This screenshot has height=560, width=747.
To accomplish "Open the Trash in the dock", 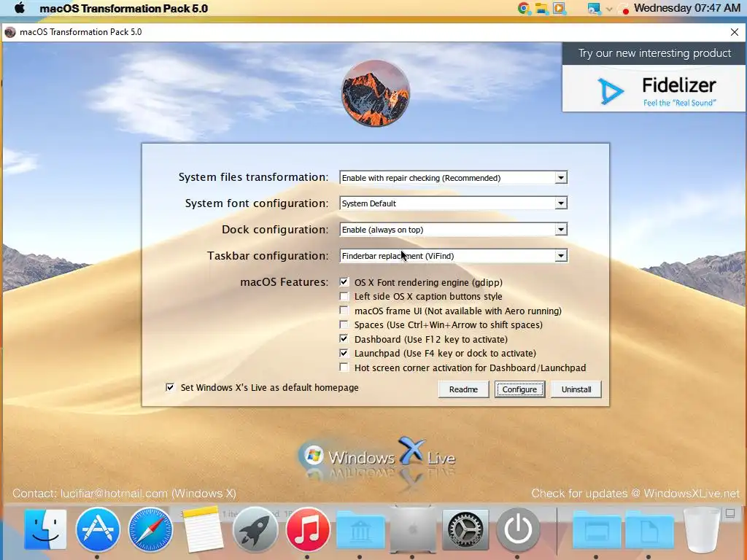I will point(701,529).
